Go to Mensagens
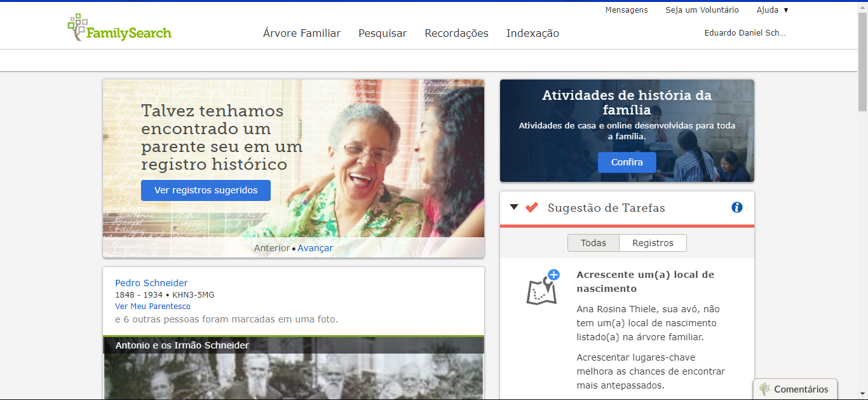868x400 pixels. [x=627, y=10]
